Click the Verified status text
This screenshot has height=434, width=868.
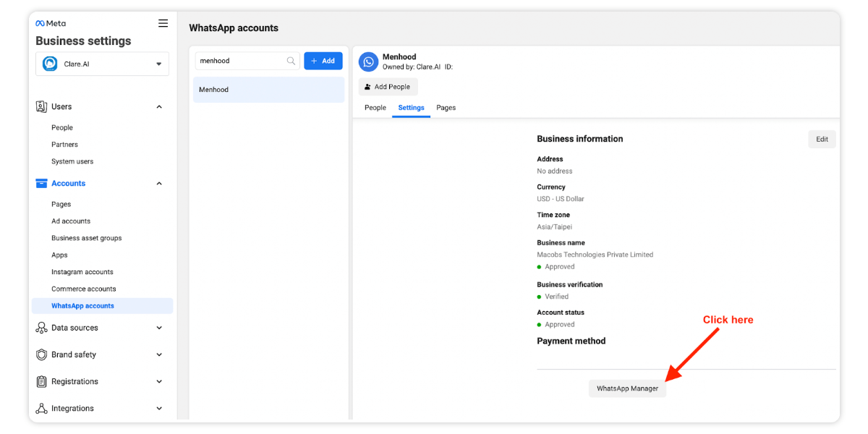point(557,297)
